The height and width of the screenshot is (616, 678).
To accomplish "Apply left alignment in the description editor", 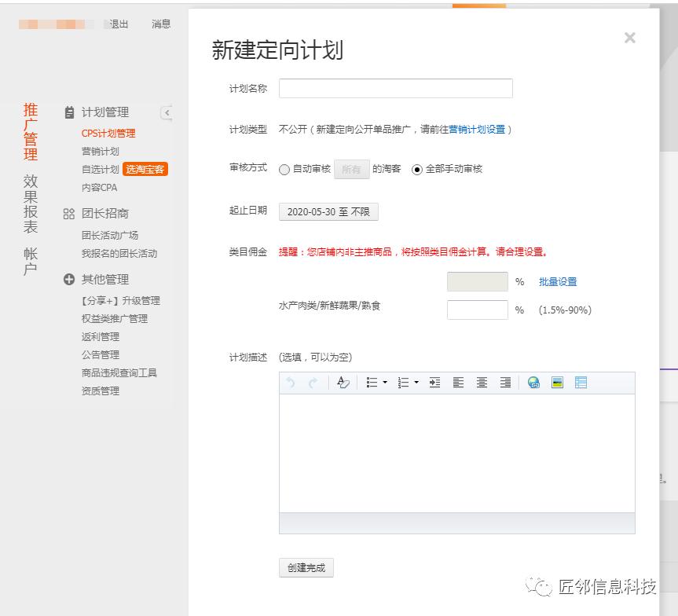I will tap(459, 383).
